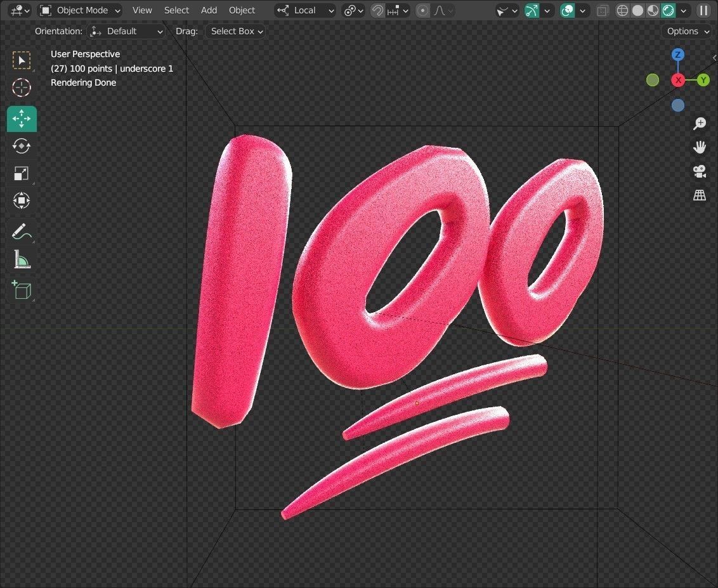The width and height of the screenshot is (718, 588).
Task: Open the pivot point dropdown
Action: click(x=353, y=11)
